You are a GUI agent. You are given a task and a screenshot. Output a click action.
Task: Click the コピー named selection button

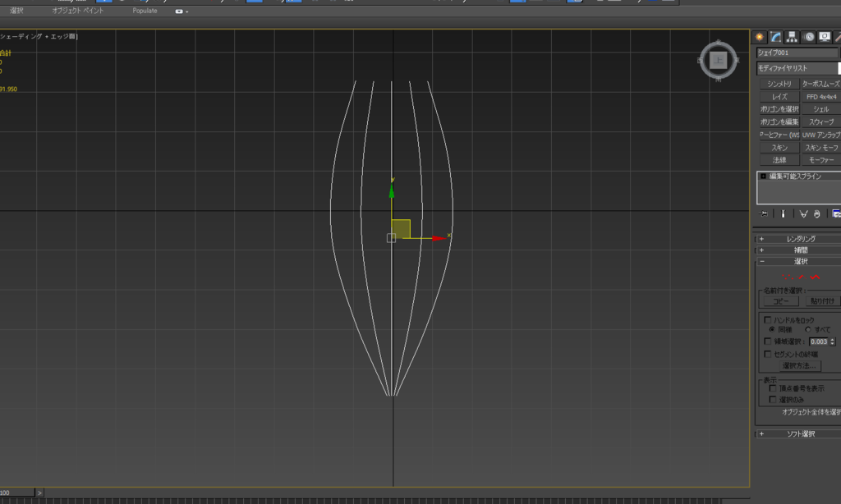pos(781,301)
